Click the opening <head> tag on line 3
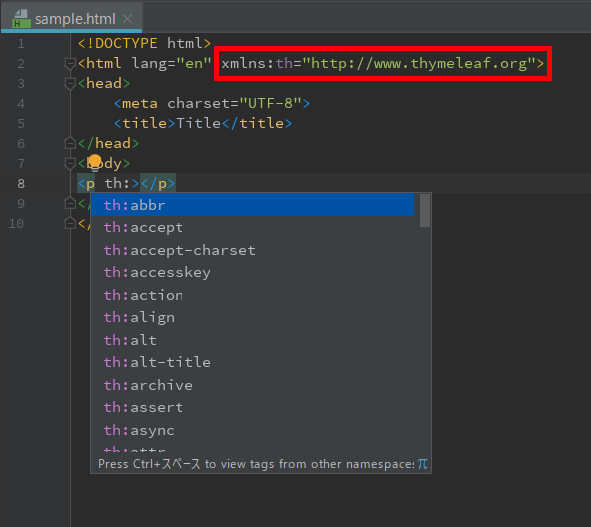 click(x=104, y=83)
